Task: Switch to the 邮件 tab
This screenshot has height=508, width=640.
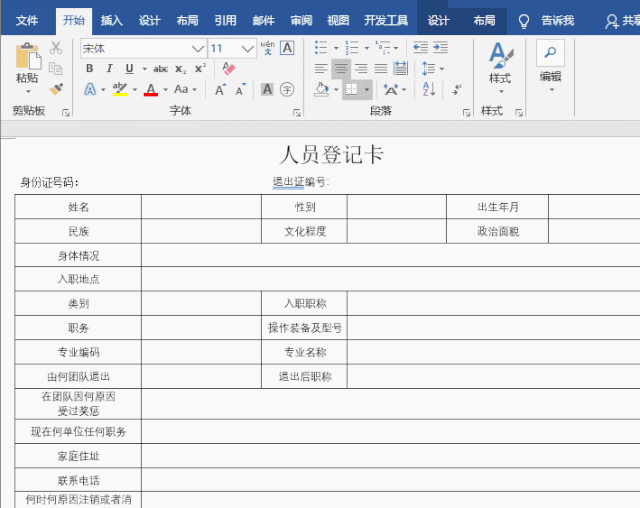Action: 263,20
